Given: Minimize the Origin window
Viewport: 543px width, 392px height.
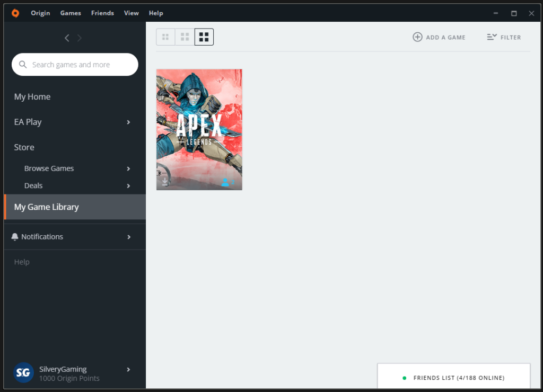Looking at the screenshot, I should pyautogui.click(x=496, y=13).
